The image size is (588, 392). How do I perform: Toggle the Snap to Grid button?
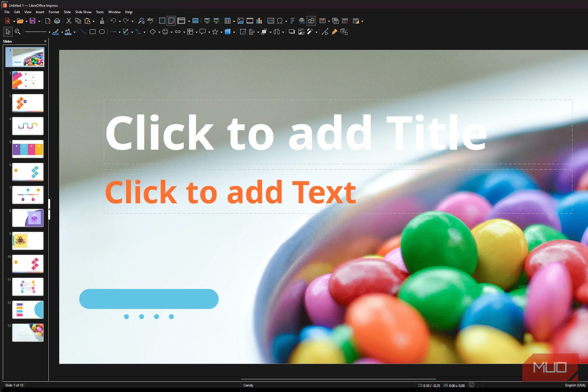(x=171, y=21)
